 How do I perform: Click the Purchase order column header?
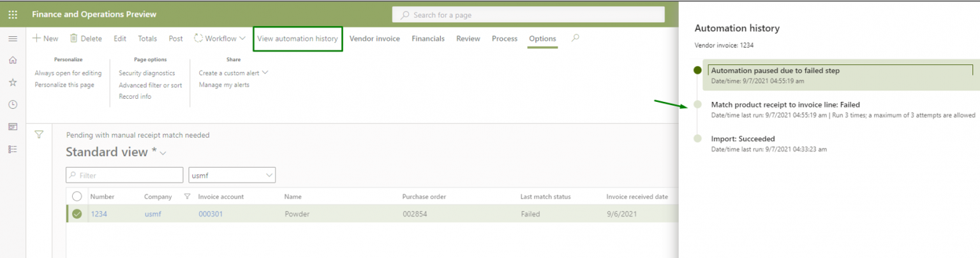click(424, 197)
